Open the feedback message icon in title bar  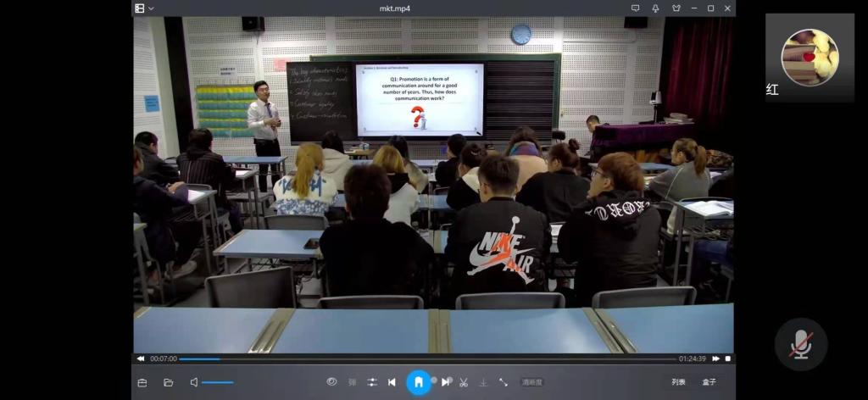pos(635,8)
